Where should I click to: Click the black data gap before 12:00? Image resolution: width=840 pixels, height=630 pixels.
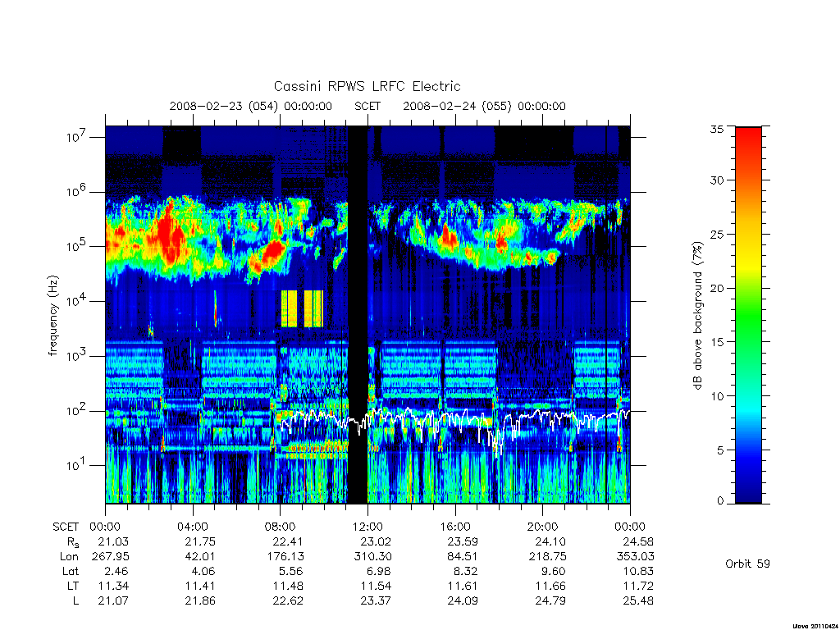[358, 314]
